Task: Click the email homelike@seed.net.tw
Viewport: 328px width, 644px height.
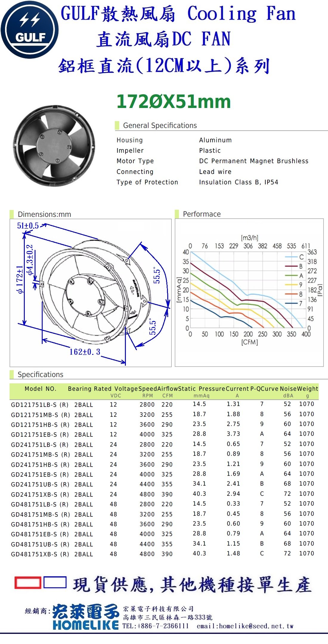Action: tap(245, 626)
